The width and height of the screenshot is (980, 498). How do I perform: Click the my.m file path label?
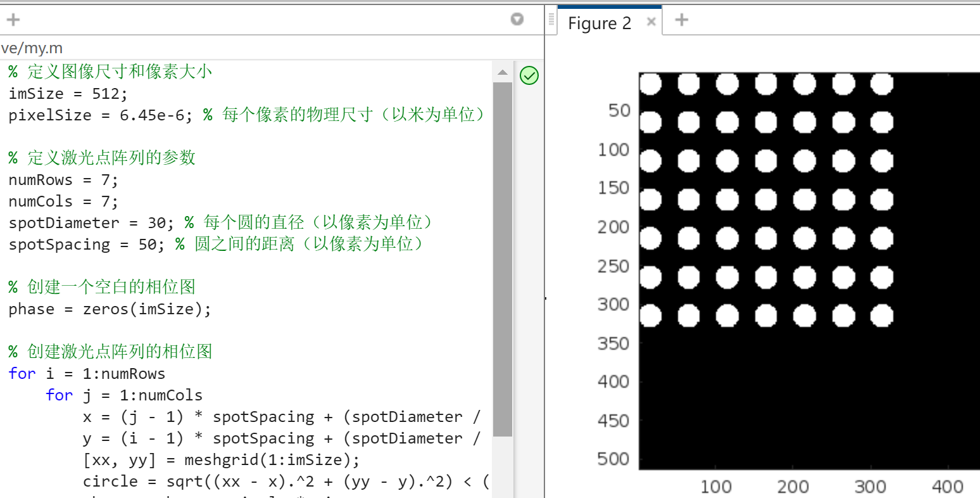coord(32,48)
